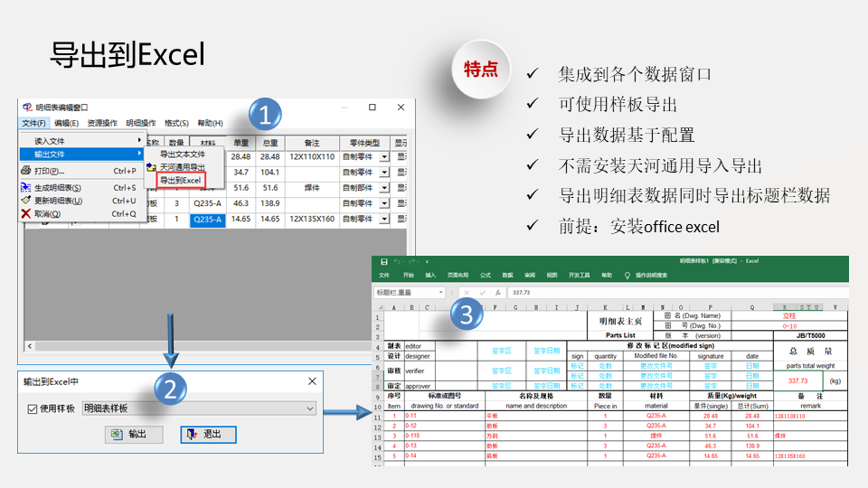This screenshot has height=488, width=868.
Task: Click the 退出 exit button
Action: 207,435
